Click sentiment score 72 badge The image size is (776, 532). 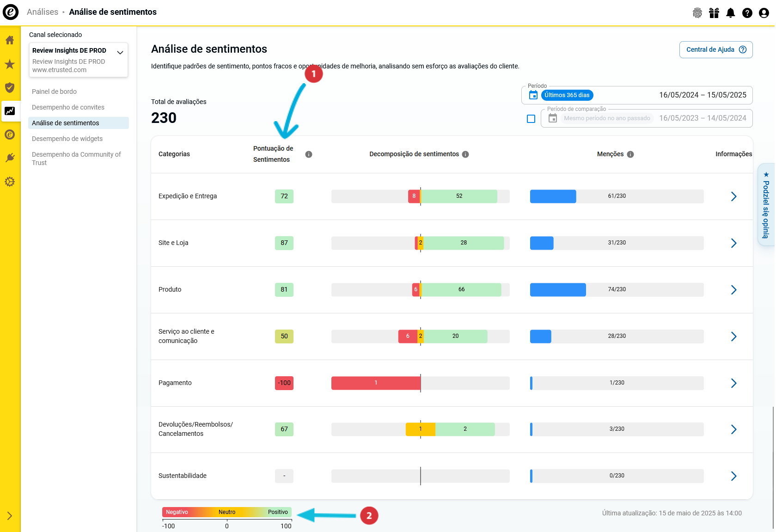284,196
